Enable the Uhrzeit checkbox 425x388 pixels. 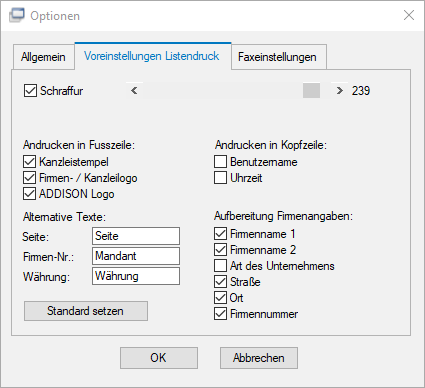point(220,178)
